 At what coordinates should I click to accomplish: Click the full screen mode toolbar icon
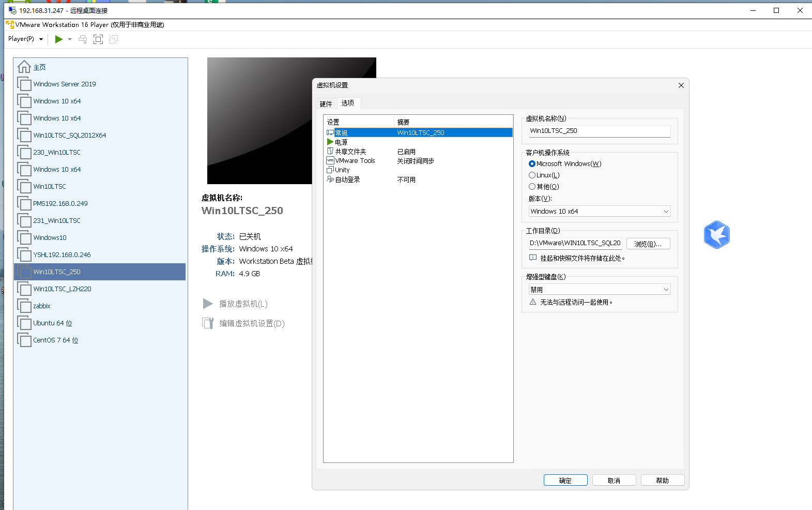pyautogui.click(x=98, y=39)
